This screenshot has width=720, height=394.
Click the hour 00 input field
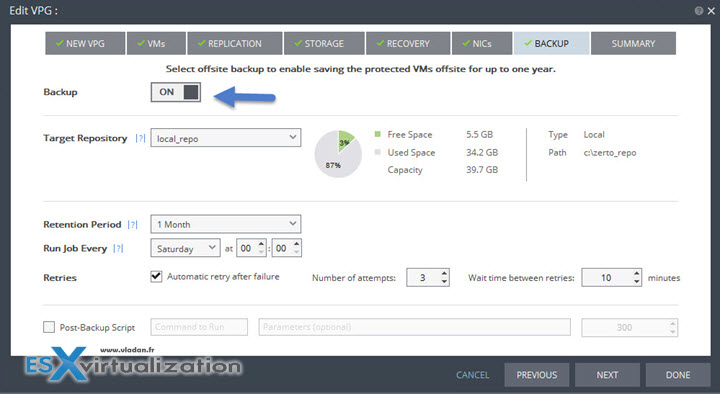pos(251,248)
